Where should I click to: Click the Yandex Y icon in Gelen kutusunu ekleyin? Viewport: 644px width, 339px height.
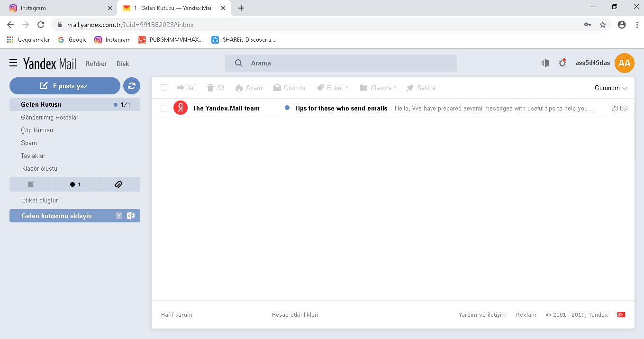click(119, 216)
